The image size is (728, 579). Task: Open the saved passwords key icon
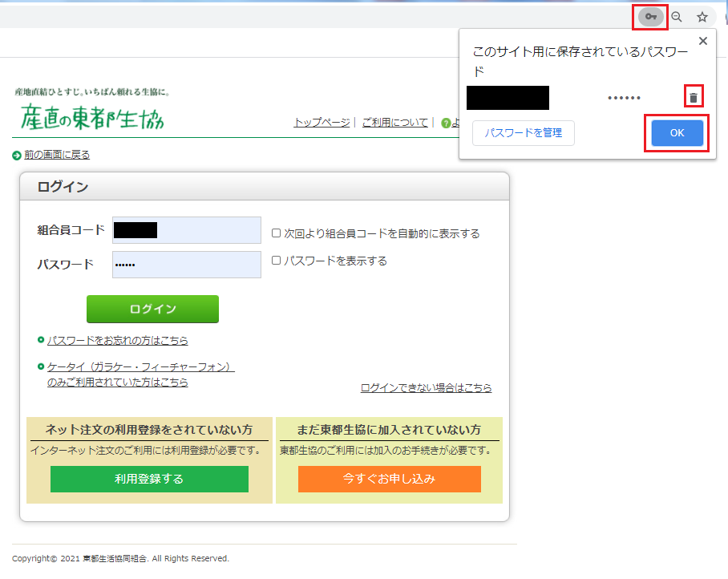650,17
